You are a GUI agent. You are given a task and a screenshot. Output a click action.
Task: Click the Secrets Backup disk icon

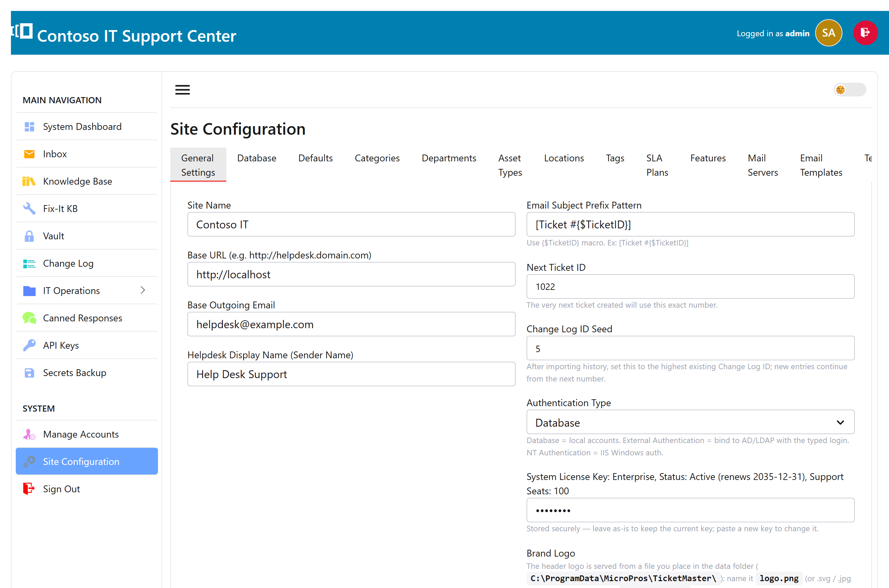coord(29,373)
